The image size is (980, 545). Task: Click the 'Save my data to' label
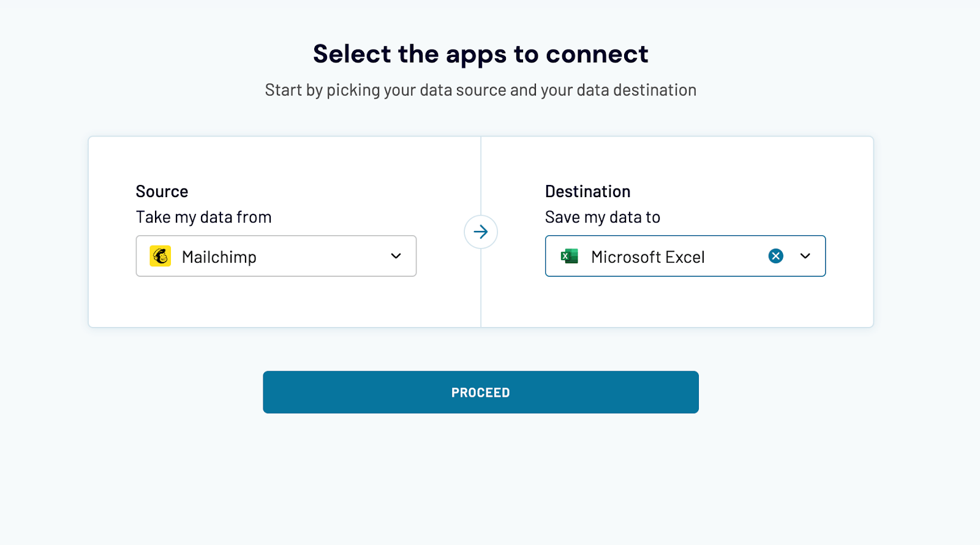[x=603, y=217]
